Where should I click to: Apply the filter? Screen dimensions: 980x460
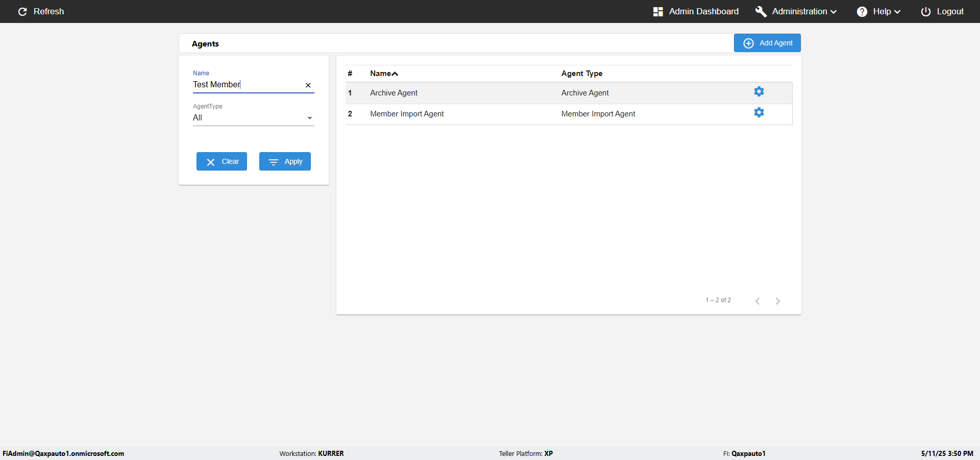point(285,161)
